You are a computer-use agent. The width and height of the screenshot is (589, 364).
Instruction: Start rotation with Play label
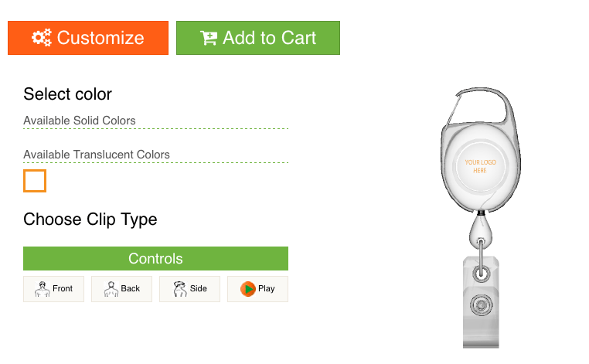click(x=267, y=288)
